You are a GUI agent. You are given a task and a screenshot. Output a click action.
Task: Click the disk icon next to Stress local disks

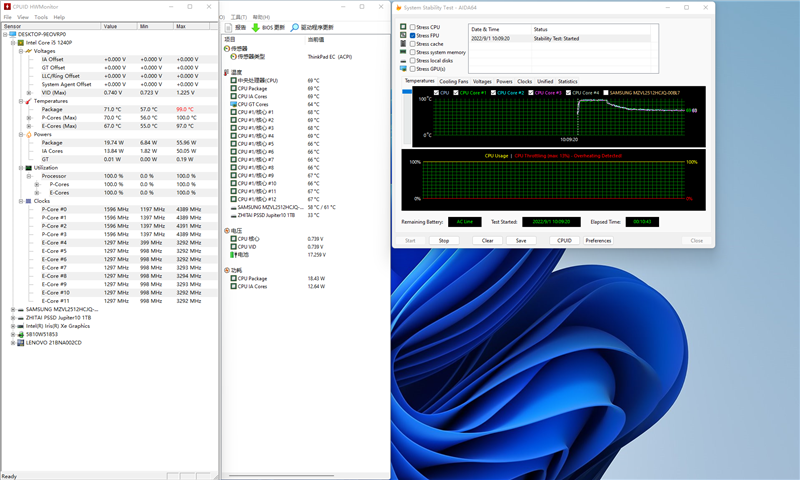click(403, 61)
